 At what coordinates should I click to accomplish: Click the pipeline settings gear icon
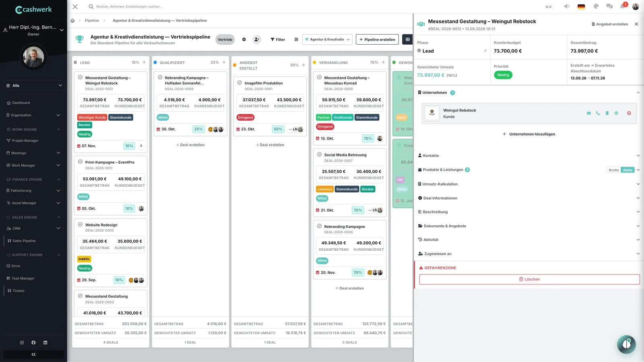point(244,39)
